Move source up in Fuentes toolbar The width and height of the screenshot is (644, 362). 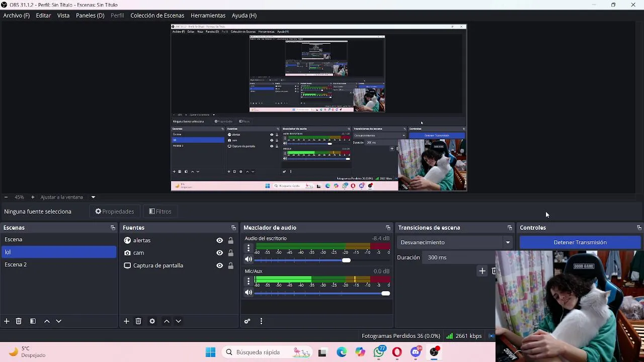click(167, 321)
